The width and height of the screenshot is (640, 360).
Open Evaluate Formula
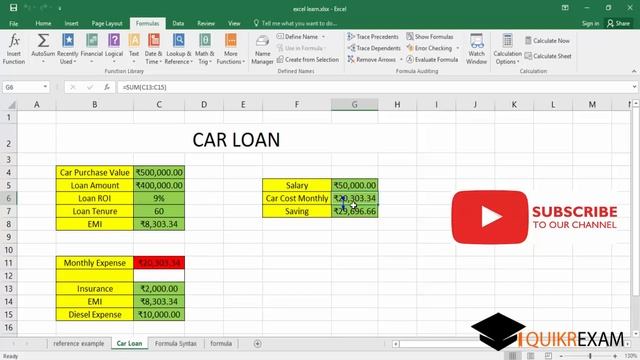click(x=432, y=60)
